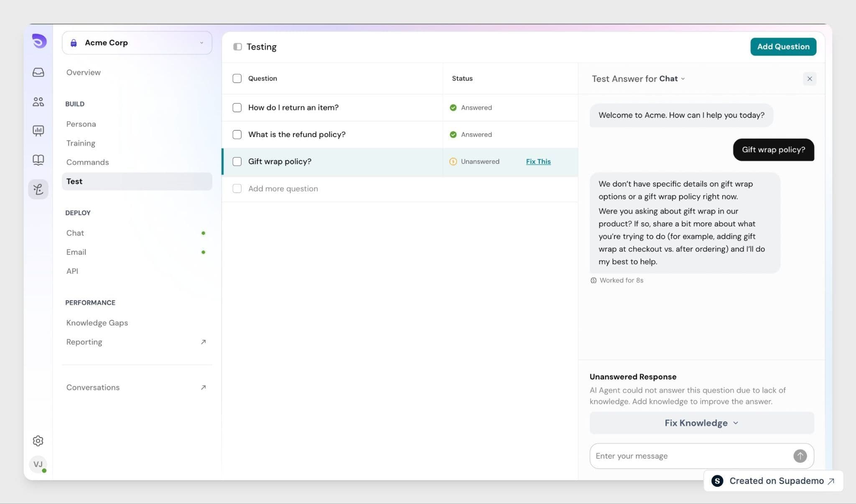Select the Test menu item
Screen dimensions: 856x504
(x=137, y=181)
